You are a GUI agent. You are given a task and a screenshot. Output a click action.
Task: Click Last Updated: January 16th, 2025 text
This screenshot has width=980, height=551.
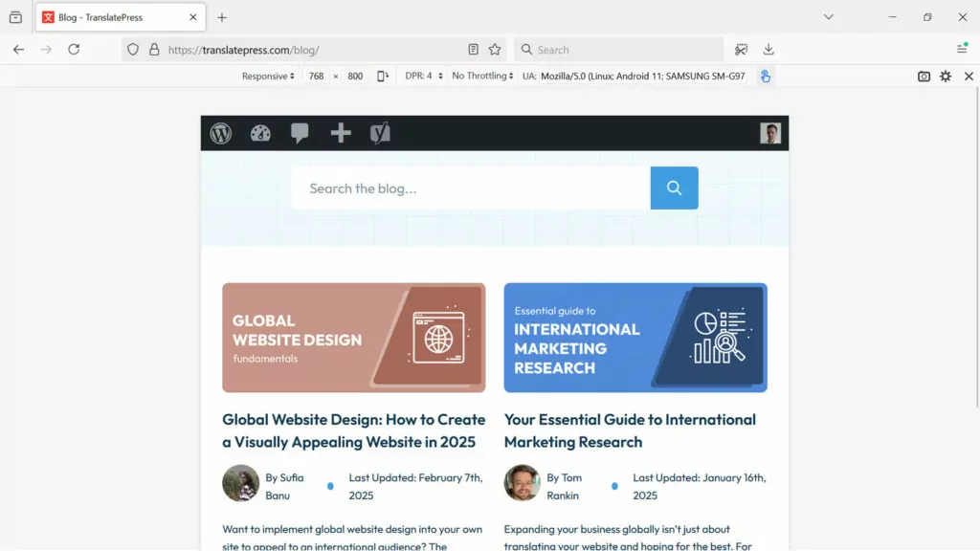point(700,486)
